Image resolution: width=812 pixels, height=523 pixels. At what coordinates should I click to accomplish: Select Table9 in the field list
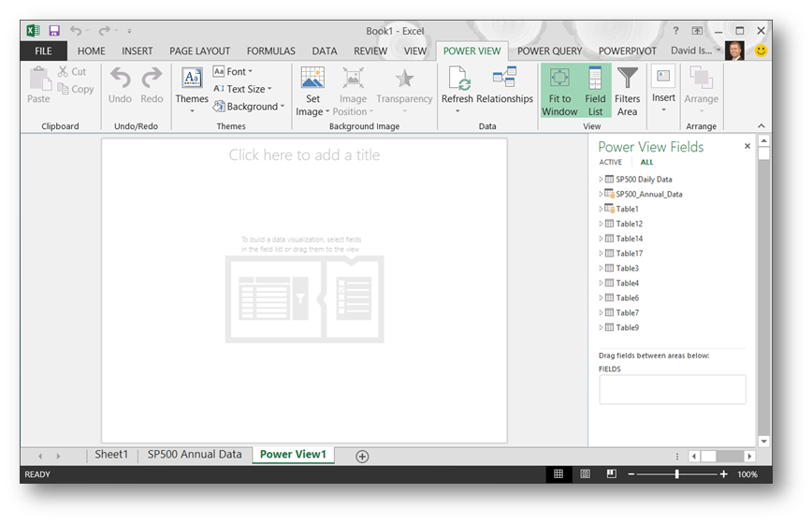[627, 327]
